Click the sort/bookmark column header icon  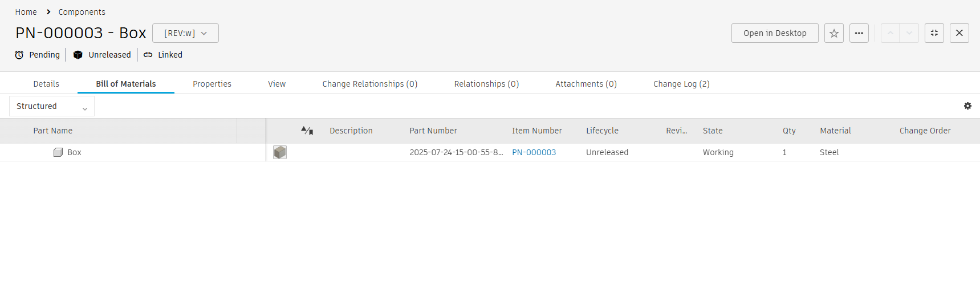coord(307,131)
